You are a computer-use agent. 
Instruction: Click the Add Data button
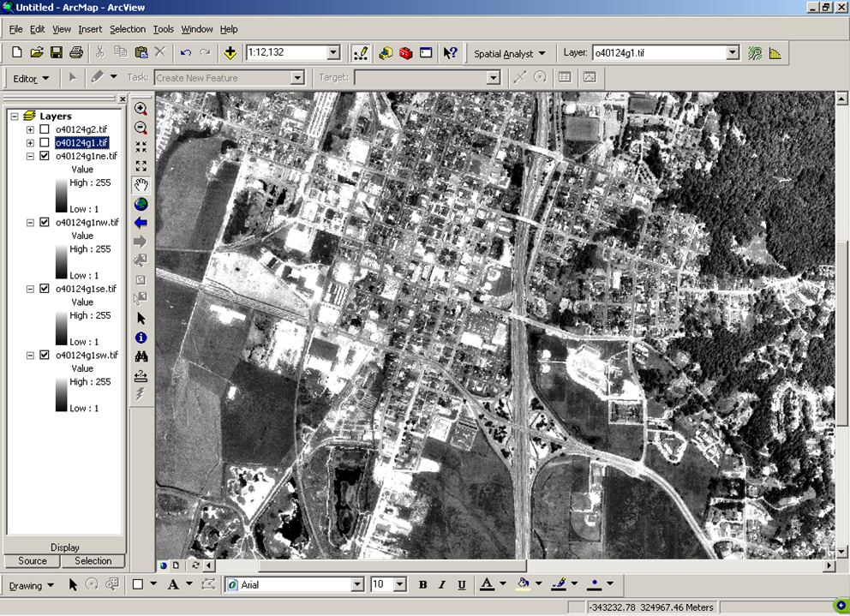(230, 53)
